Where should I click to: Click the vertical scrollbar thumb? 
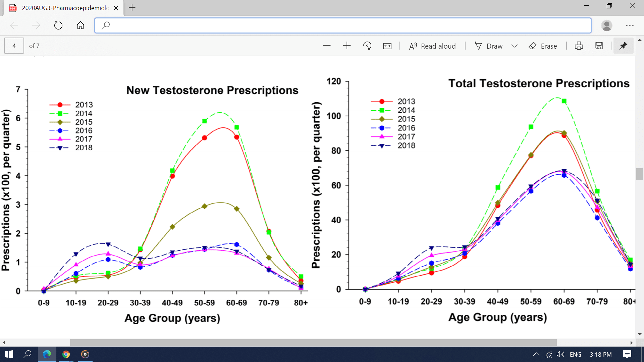click(640, 174)
